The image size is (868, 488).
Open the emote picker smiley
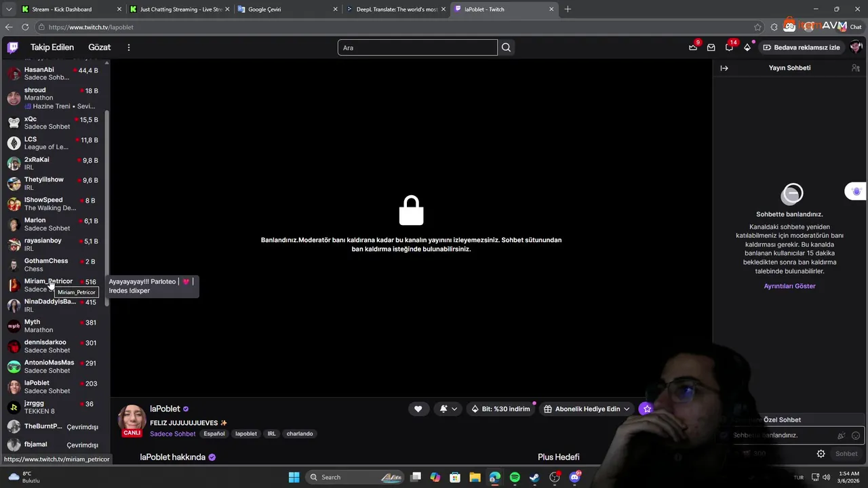point(856,436)
